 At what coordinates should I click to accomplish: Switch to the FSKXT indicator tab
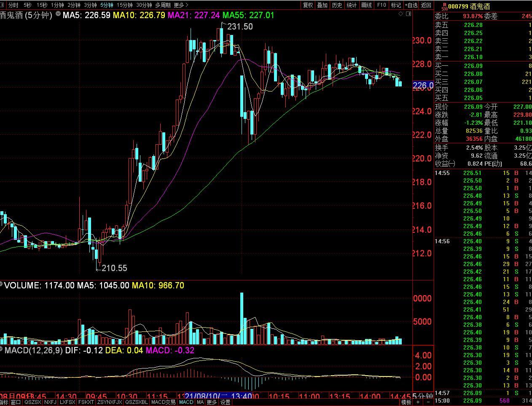click(86, 402)
